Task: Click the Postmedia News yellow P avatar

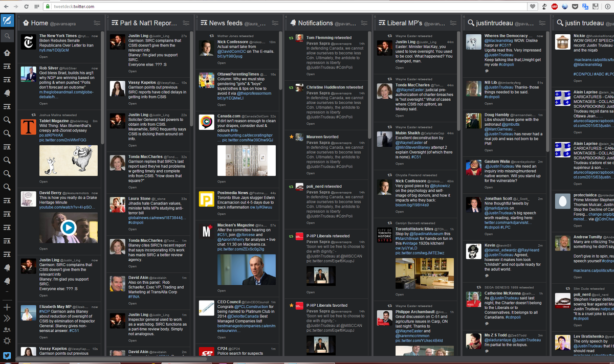Action: pos(206,199)
